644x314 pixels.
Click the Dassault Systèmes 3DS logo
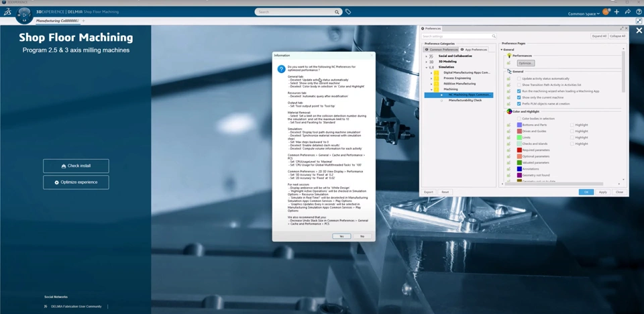pyautogui.click(x=7, y=12)
